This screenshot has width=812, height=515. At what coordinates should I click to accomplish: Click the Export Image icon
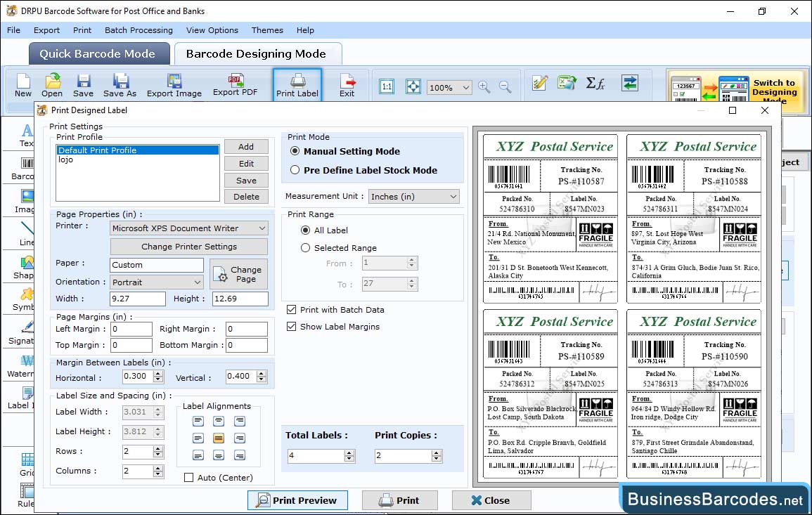[x=174, y=86]
